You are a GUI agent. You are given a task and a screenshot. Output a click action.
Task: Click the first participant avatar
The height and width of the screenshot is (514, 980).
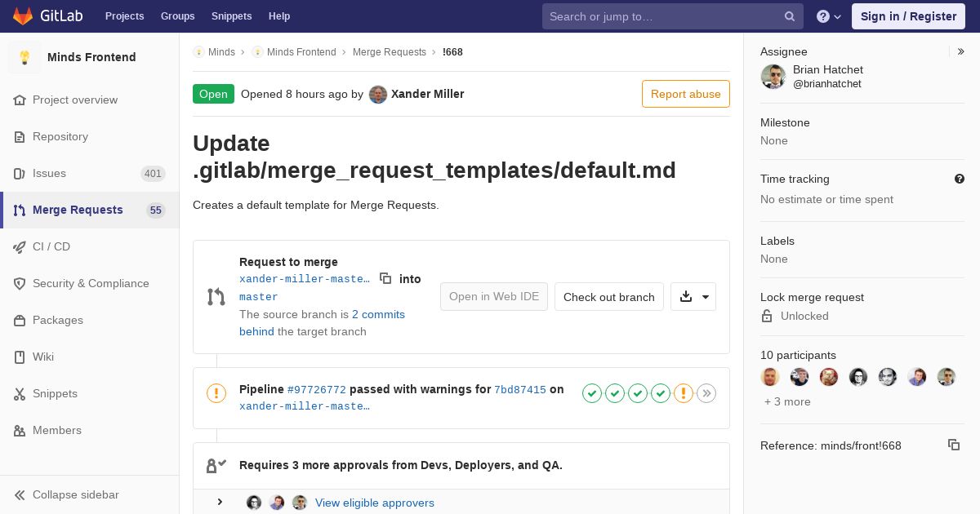(770, 377)
